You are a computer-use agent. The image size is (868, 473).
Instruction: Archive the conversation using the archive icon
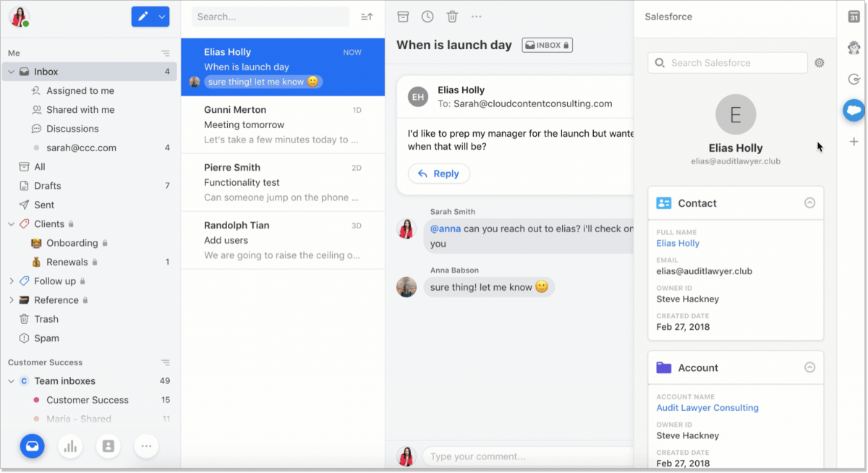[x=403, y=16]
